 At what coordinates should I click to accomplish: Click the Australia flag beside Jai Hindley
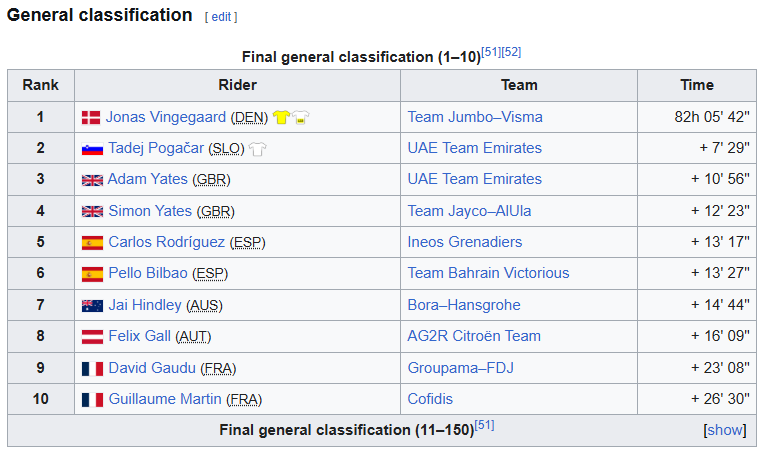click(x=92, y=306)
